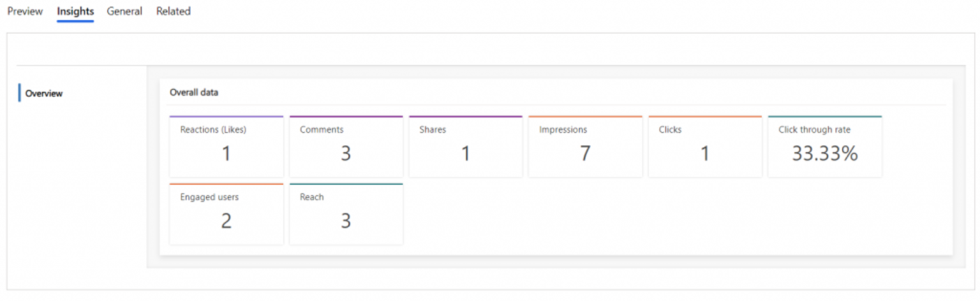Click the 33.33% click through rate value

pos(824,154)
